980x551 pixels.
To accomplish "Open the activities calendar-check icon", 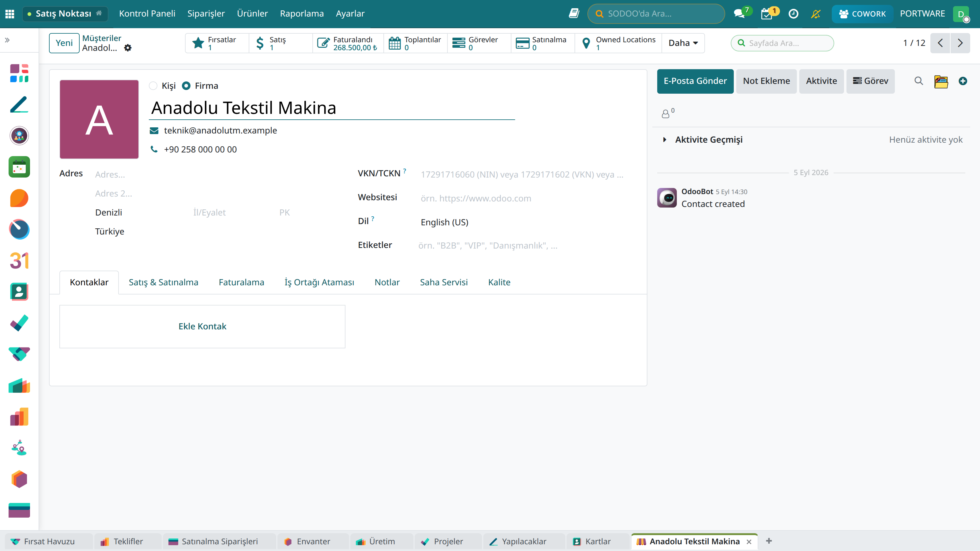I will coord(766,14).
